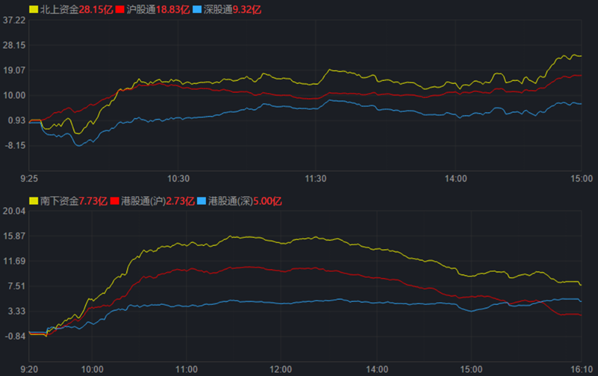Image resolution: width=598 pixels, height=376 pixels.
Task: Click the blue 深股通 legend swatch
Action: (197, 10)
